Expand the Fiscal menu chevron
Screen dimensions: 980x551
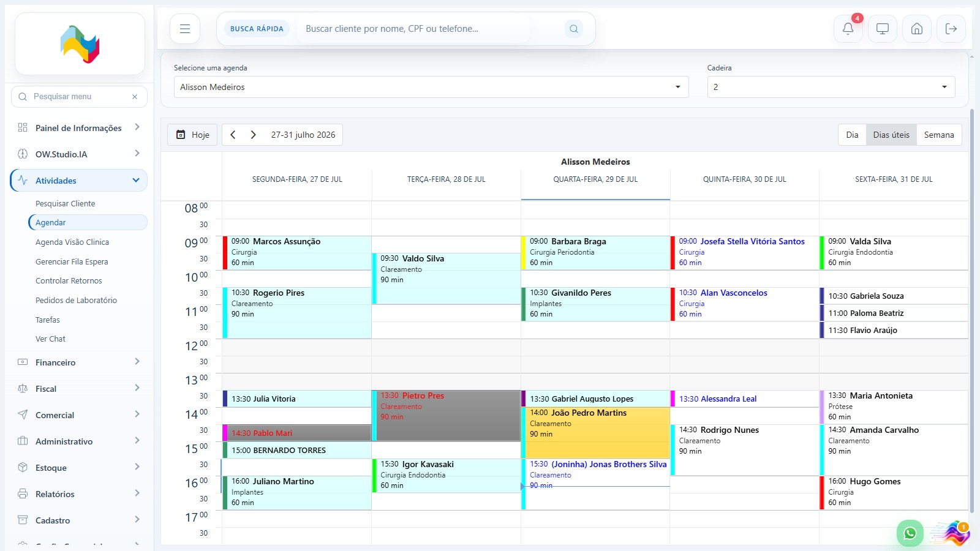coord(137,388)
